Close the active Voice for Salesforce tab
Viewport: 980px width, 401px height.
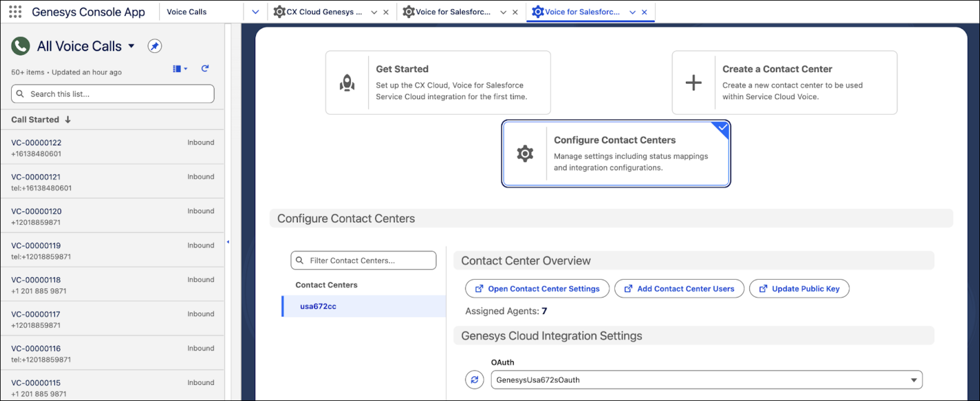click(644, 12)
